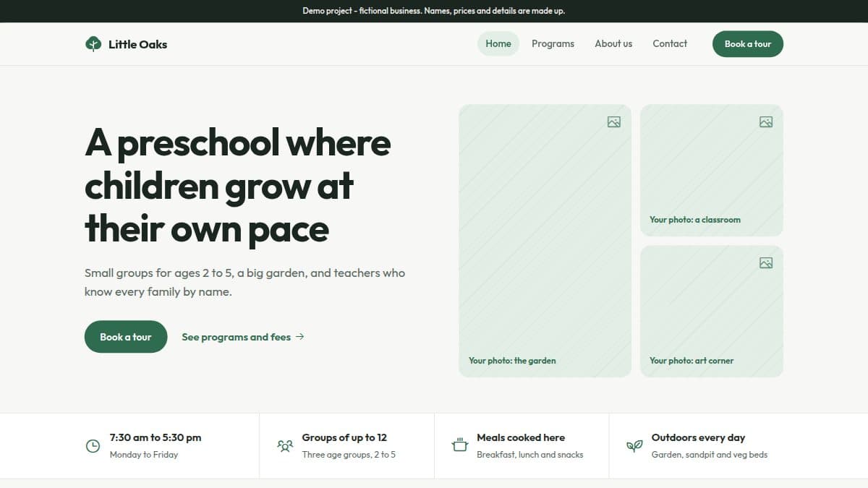The image size is (868, 488).
Task: Select the art corner photo placeholder
Action: [x=712, y=312]
